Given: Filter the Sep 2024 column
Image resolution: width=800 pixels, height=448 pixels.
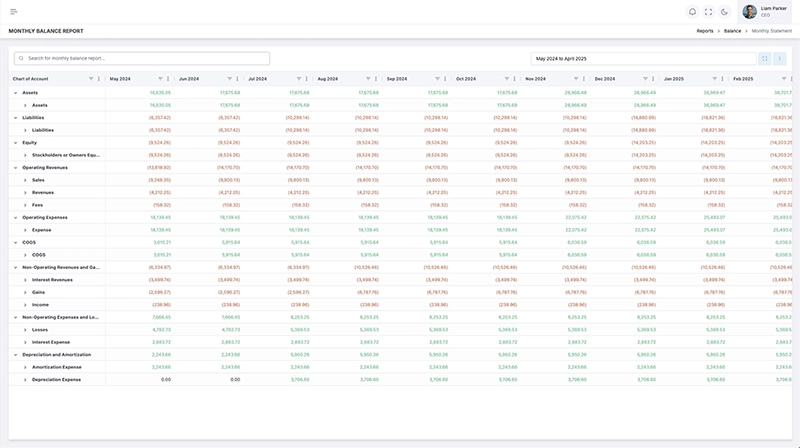Looking at the screenshot, I should (x=437, y=79).
